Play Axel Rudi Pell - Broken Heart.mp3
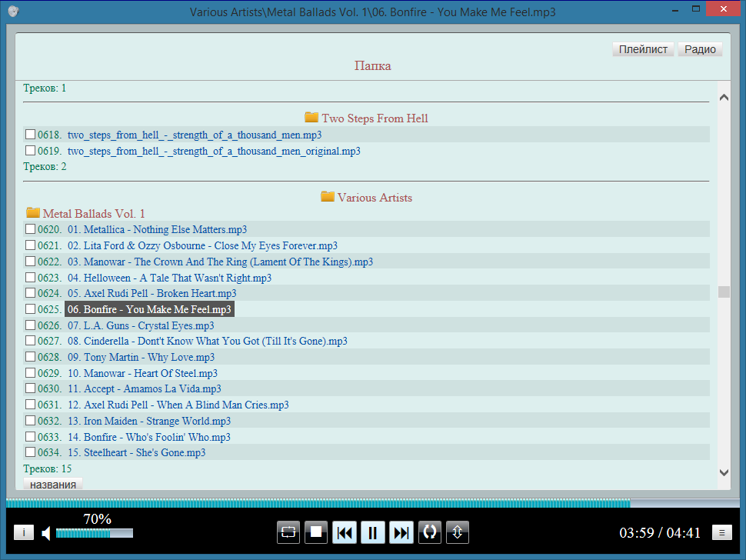746x560 pixels. coord(152,293)
